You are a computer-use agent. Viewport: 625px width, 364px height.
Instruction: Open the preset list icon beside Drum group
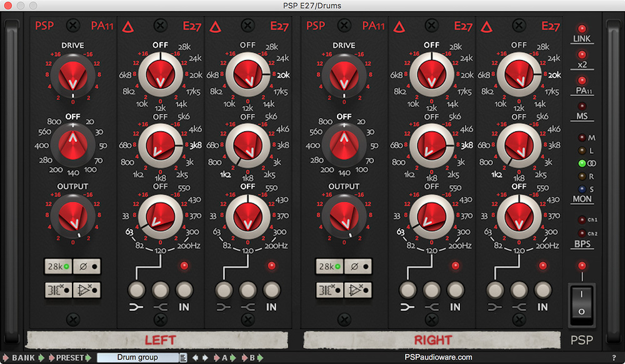[182, 358]
